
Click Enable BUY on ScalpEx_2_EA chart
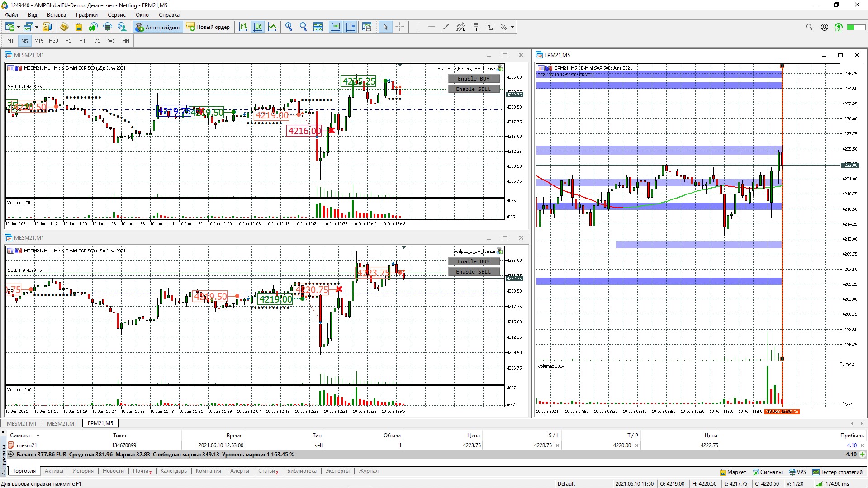pos(474,261)
